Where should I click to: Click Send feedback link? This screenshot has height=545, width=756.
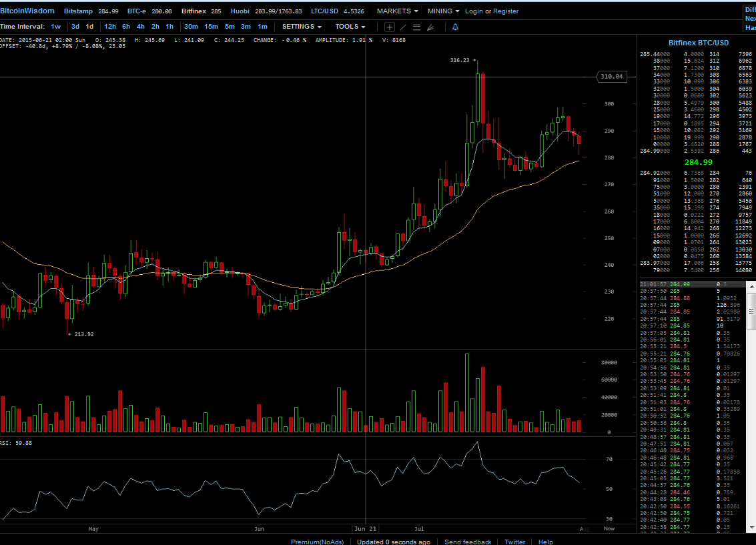point(468,542)
